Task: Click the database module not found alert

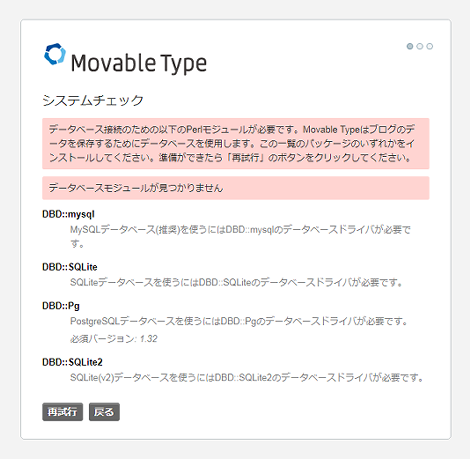Action: point(236,188)
